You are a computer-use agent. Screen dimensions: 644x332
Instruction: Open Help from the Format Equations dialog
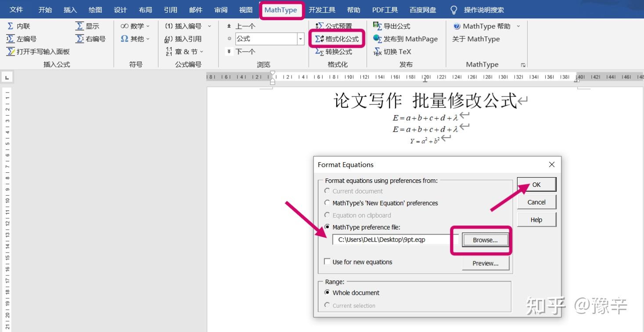point(536,220)
